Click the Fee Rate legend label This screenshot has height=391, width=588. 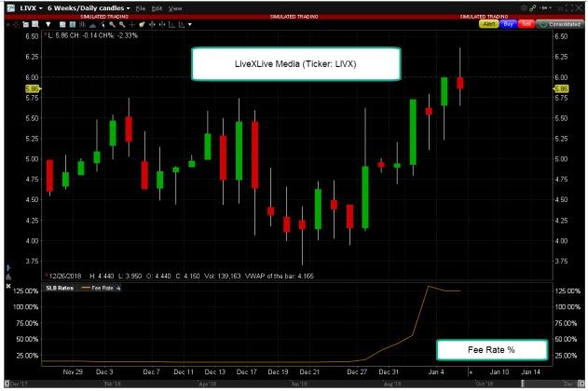coord(103,288)
